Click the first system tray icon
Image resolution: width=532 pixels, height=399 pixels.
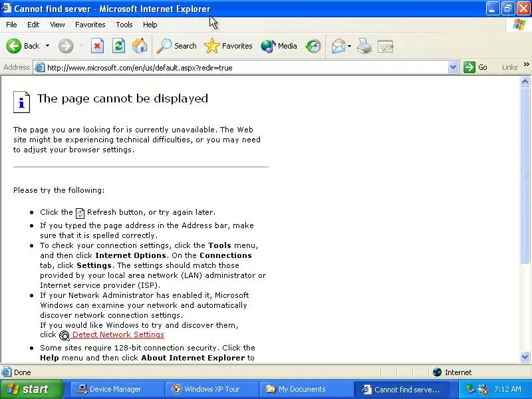[470, 388]
